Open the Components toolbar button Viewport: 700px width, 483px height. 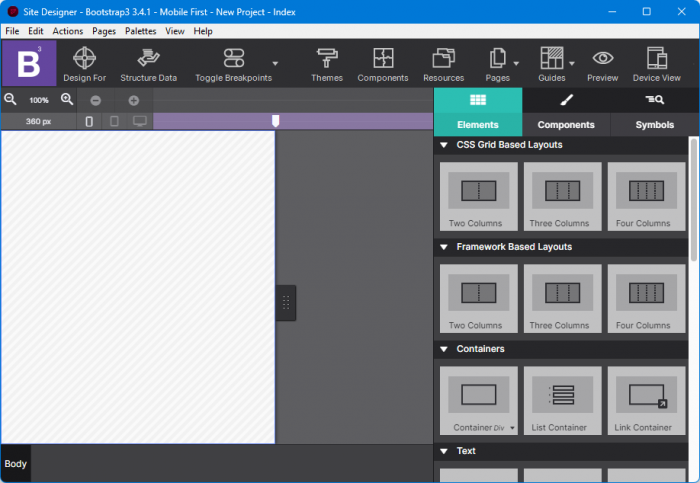pos(383,63)
